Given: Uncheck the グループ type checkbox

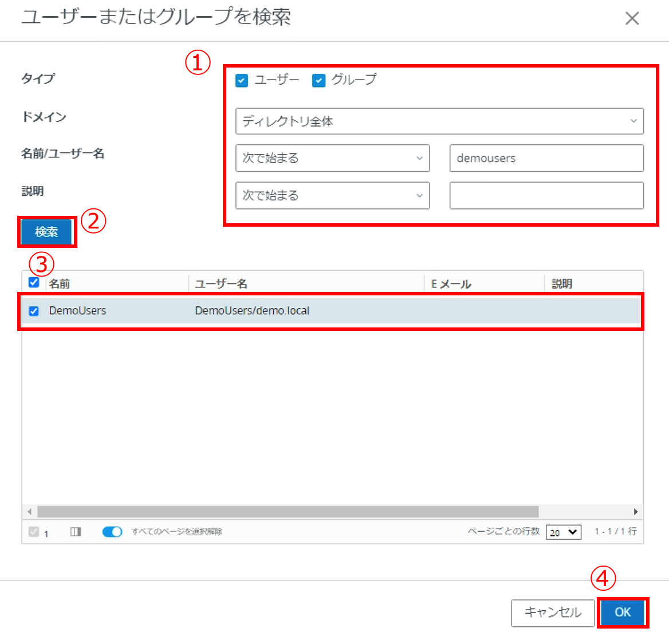Looking at the screenshot, I should pyautogui.click(x=318, y=80).
